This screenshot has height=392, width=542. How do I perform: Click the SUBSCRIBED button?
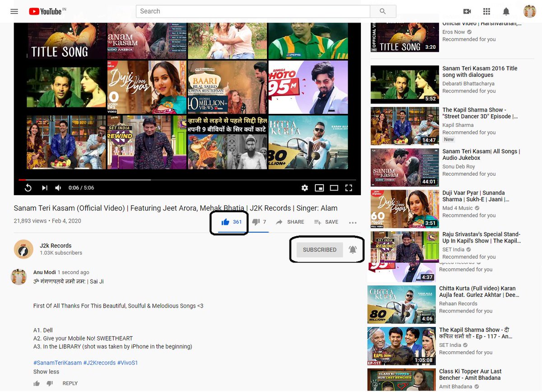320,250
